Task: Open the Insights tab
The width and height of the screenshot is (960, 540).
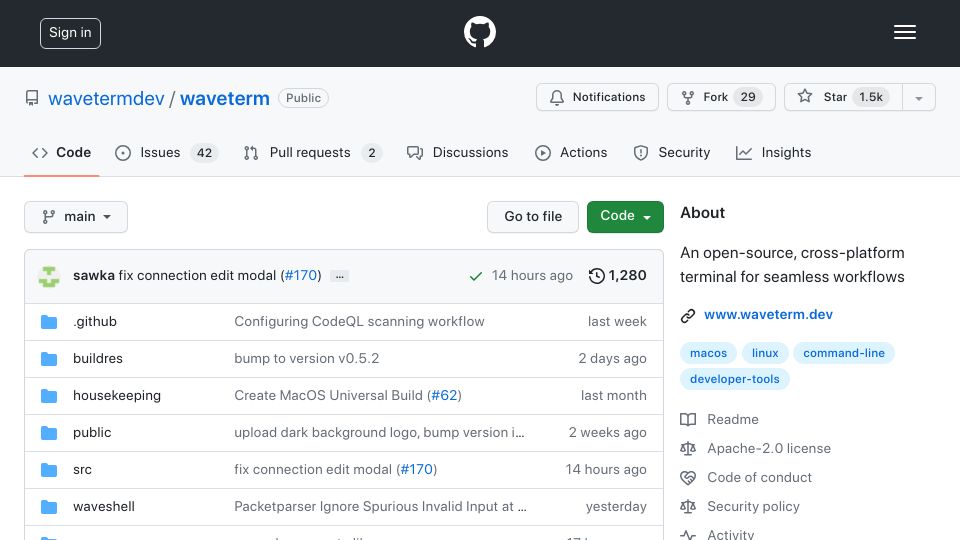Action: pos(773,152)
